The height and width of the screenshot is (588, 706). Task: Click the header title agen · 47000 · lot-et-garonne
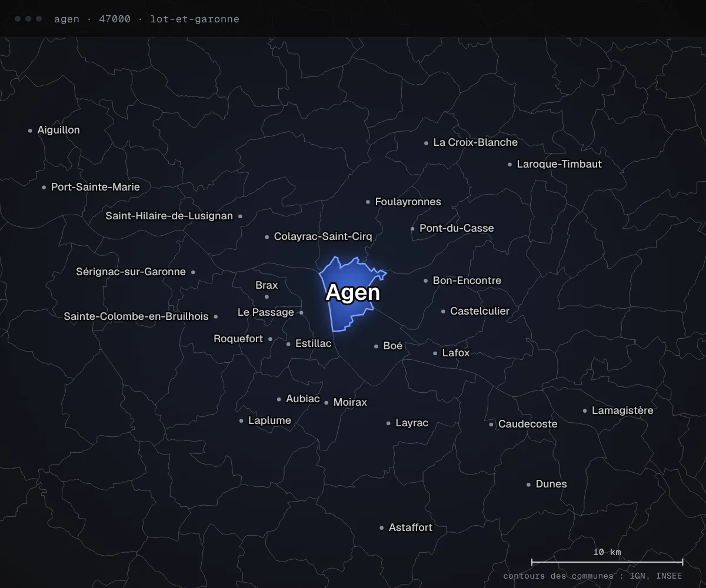point(146,19)
